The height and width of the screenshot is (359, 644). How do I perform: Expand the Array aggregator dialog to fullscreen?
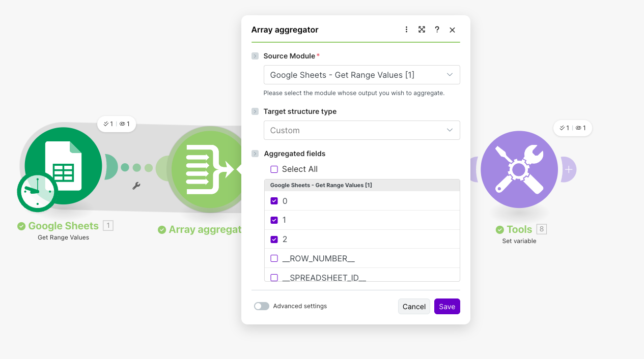(422, 29)
